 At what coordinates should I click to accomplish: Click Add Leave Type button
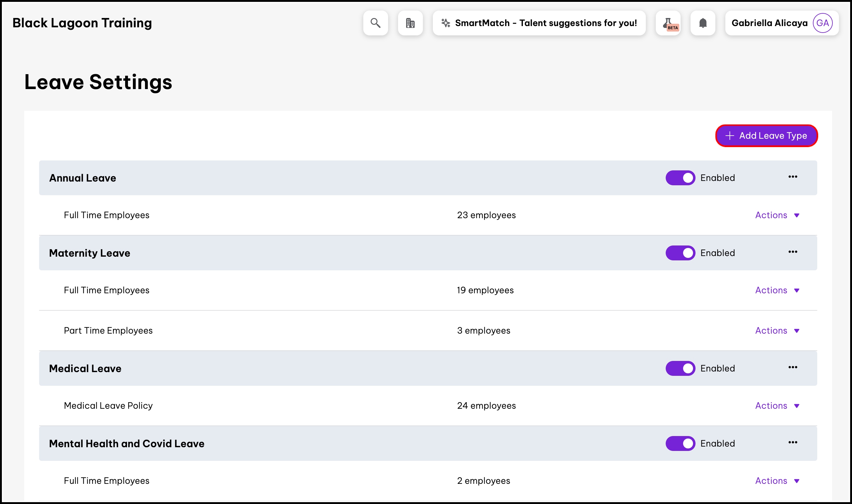(x=766, y=136)
